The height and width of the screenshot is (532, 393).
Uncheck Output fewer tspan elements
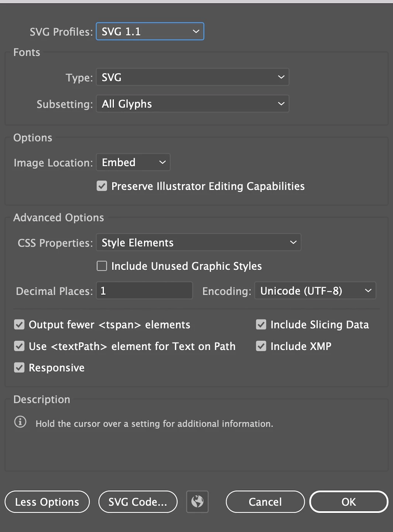19,325
